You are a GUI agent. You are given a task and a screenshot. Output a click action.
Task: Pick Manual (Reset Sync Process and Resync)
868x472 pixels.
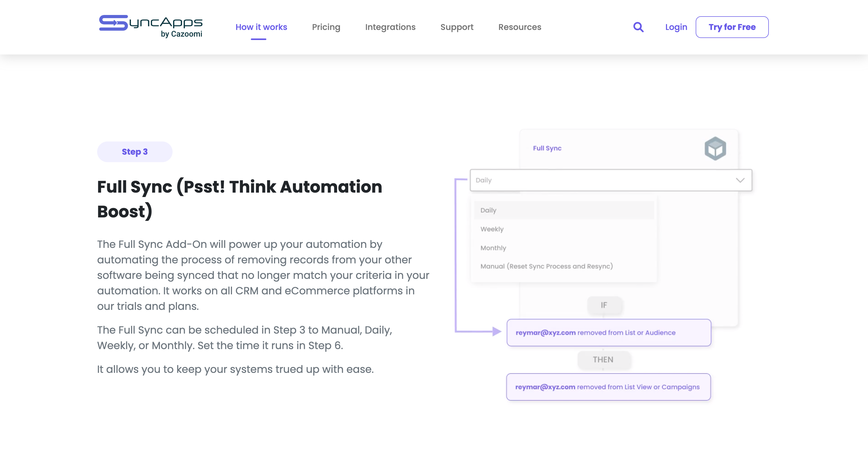547,266
